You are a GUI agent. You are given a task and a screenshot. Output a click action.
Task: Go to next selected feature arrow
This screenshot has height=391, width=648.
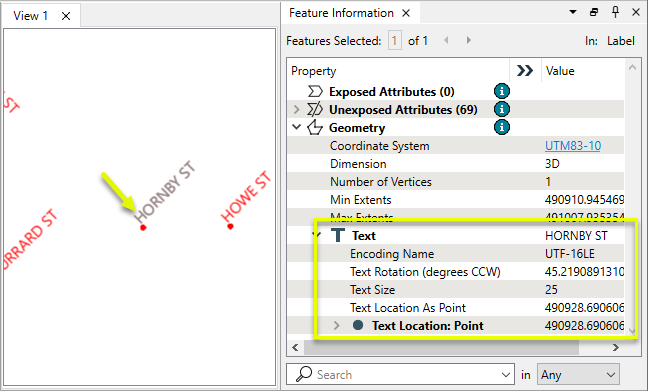click(x=468, y=40)
